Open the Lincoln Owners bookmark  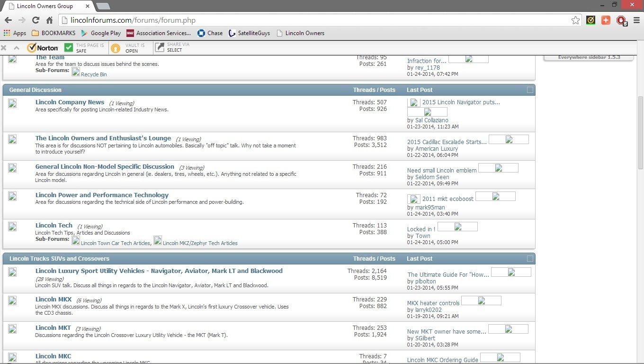click(300, 33)
